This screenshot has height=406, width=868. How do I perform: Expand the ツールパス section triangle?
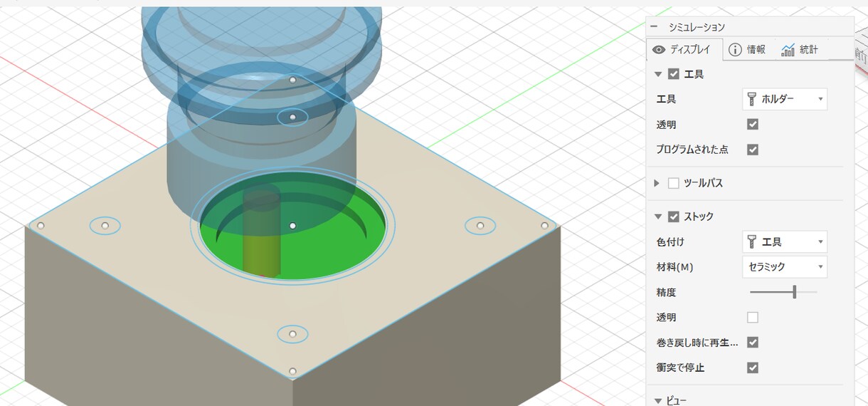click(x=657, y=184)
